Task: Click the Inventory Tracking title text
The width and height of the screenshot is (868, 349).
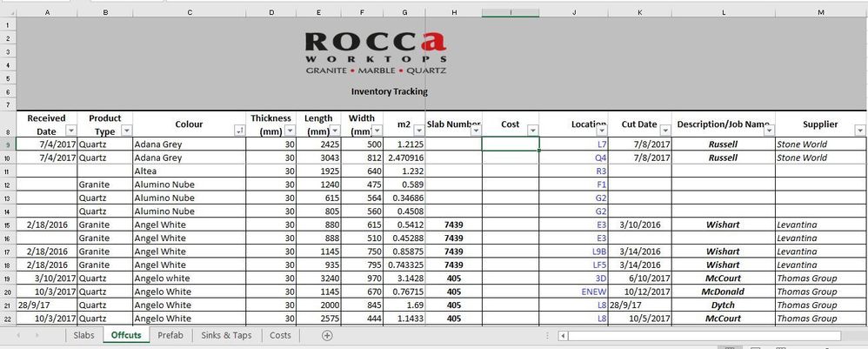Action: (389, 91)
